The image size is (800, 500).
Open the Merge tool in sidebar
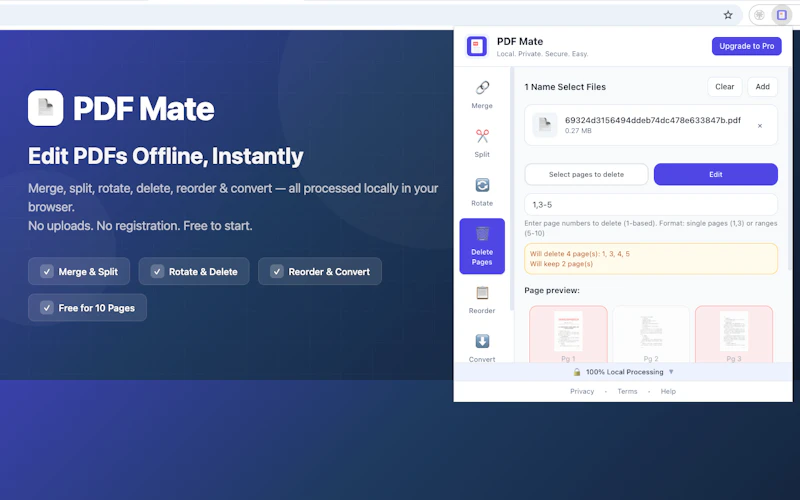pos(482,95)
